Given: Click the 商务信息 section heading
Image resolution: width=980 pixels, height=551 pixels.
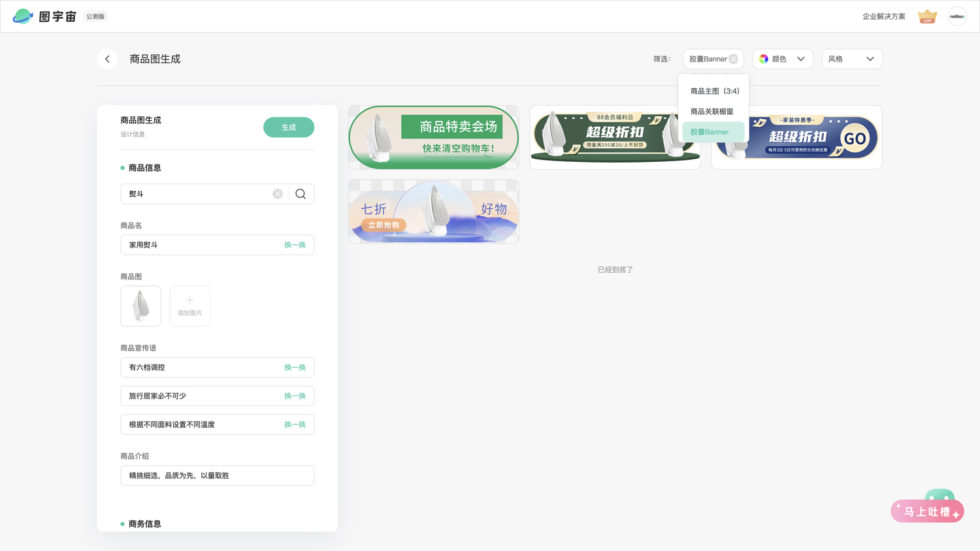Looking at the screenshot, I should 144,524.
